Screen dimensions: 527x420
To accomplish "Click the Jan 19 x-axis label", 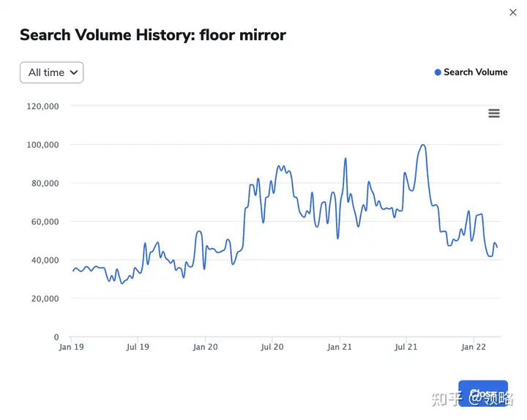I will [71, 347].
